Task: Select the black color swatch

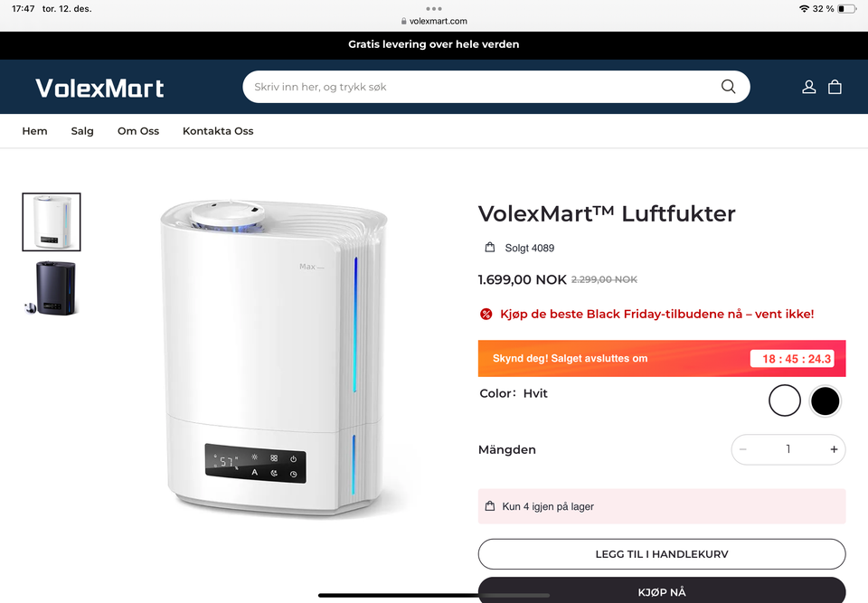Action: (825, 400)
